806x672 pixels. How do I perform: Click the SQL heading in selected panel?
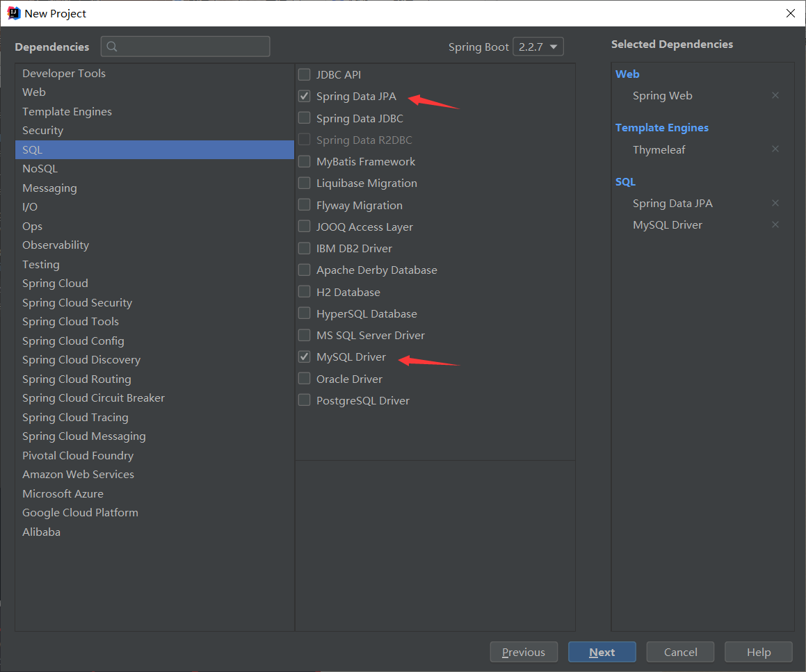[626, 182]
